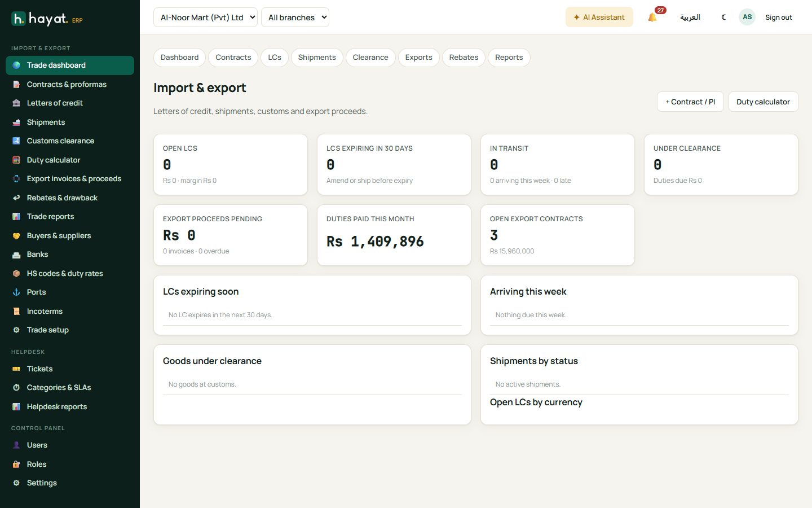The height and width of the screenshot is (508, 812).
Task: Open Categories & SLAs in sidebar
Action: pyautogui.click(x=70, y=388)
